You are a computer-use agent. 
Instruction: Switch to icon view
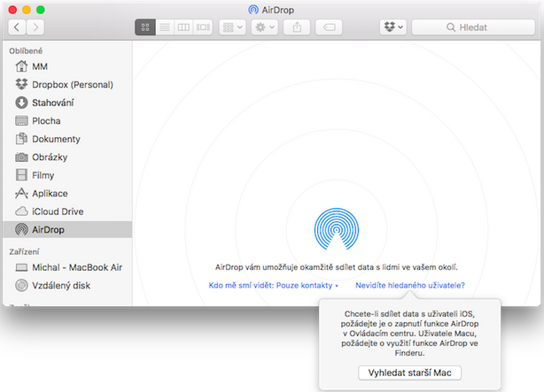click(x=145, y=27)
